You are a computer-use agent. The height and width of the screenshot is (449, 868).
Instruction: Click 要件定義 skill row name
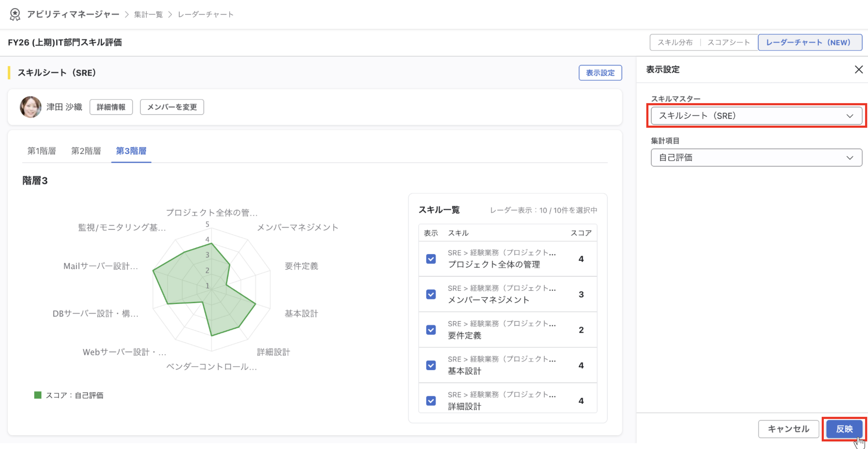click(x=464, y=335)
